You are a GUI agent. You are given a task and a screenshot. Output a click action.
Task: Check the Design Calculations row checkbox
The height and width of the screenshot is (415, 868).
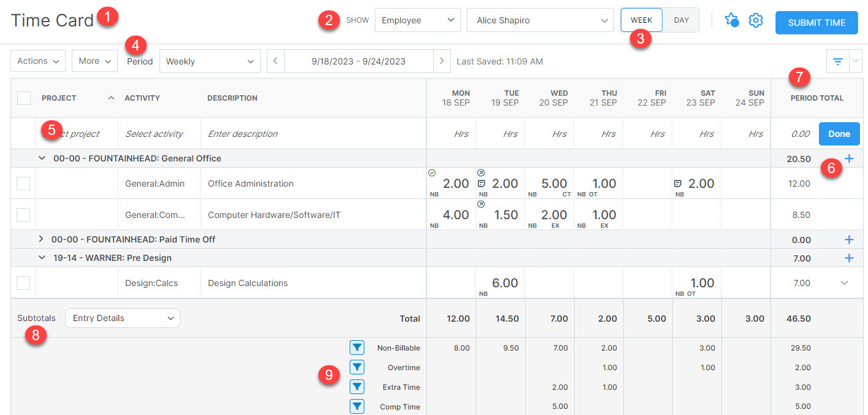click(23, 283)
